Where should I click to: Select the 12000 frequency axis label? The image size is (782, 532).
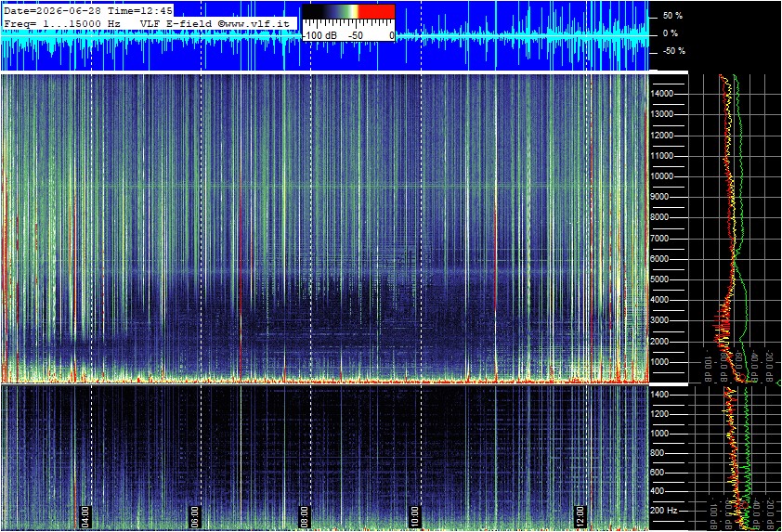662,136
